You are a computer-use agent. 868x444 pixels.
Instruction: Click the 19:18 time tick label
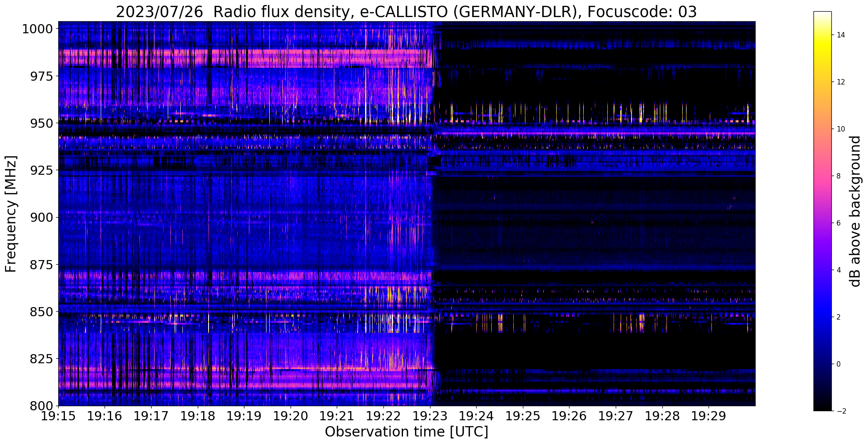(x=198, y=416)
